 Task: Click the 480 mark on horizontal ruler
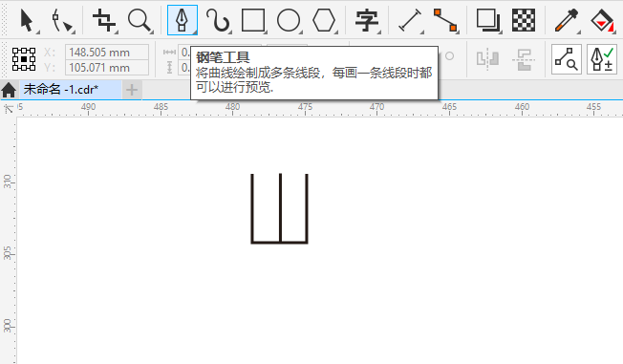click(x=232, y=107)
